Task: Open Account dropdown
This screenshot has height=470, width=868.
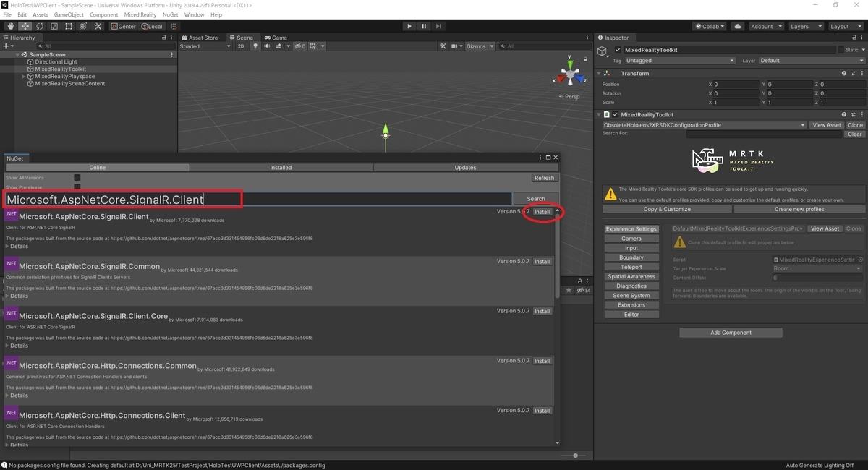Action: pos(765,26)
